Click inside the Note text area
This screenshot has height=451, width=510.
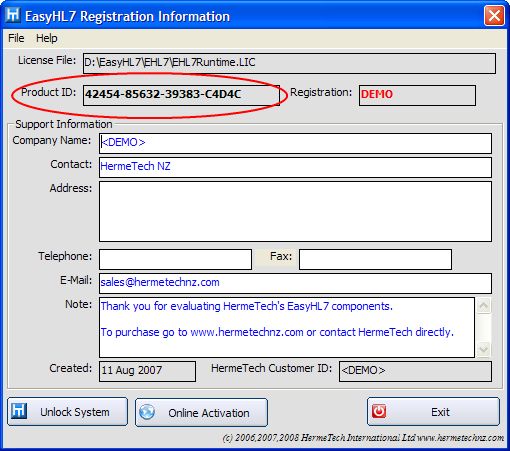point(287,327)
